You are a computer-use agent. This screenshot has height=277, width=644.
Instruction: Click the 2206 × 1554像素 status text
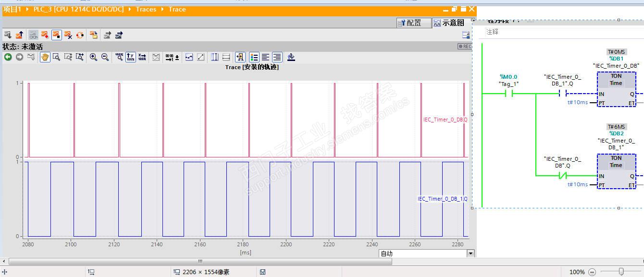click(206, 272)
